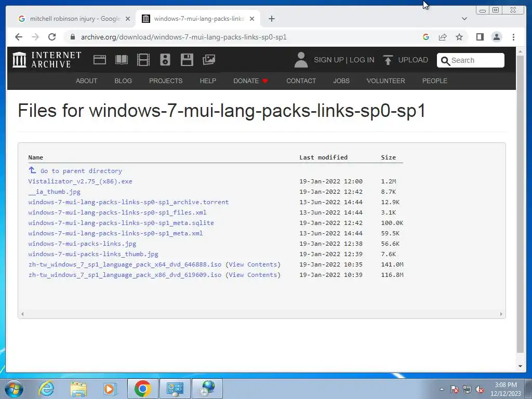Open the Texts book icon
532x399 pixels.
point(122,60)
